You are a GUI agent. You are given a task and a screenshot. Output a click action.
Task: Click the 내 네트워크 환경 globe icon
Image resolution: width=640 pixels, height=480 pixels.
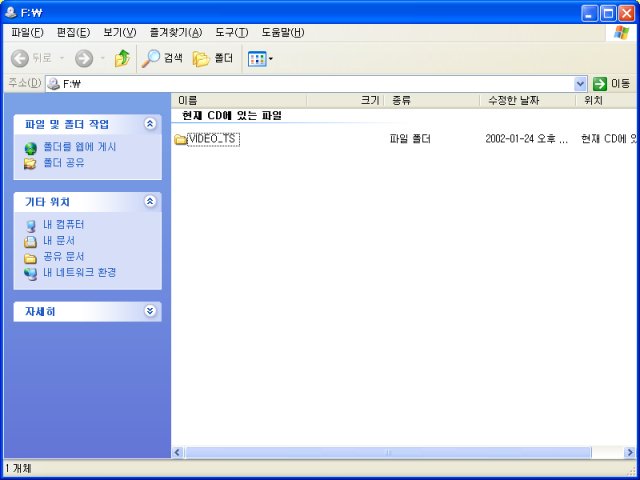(31, 273)
